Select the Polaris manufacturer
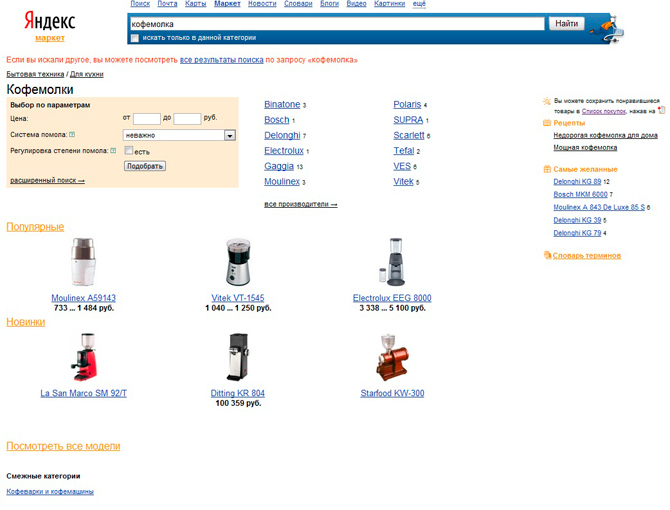This screenshot has width=670, height=510. click(x=407, y=104)
